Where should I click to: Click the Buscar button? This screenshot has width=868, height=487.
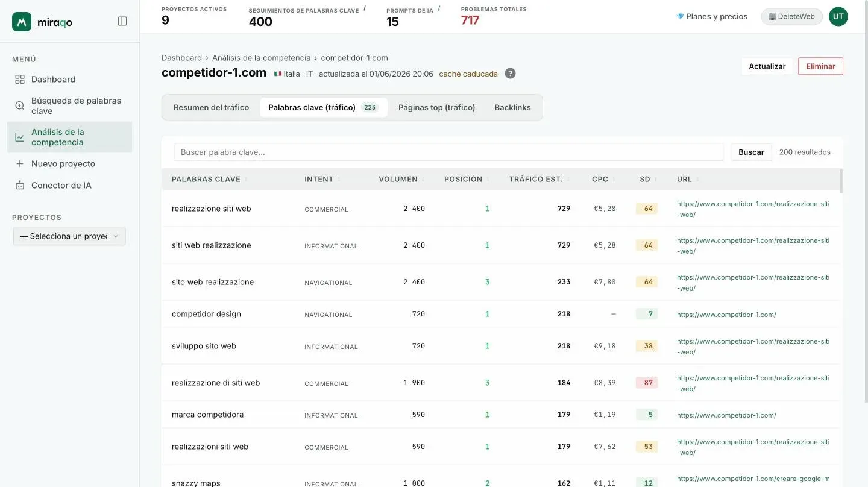pyautogui.click(x=751, y=152)
